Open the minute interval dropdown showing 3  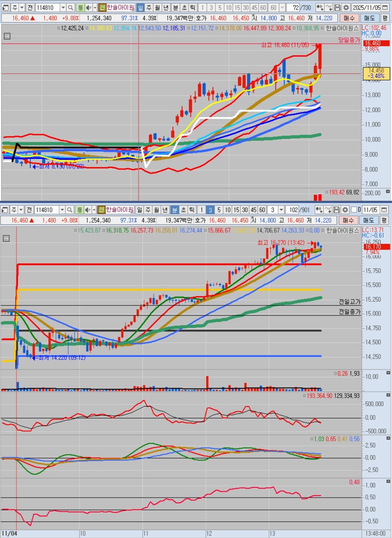coord(281,210)
